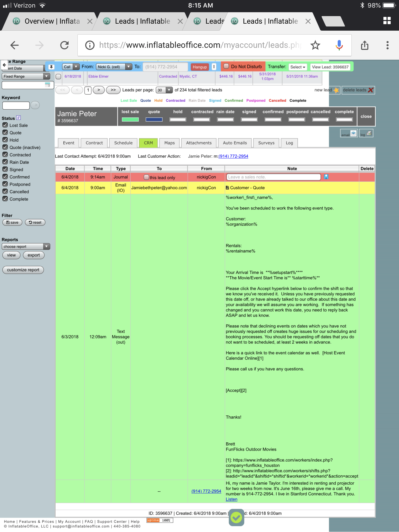Bookmark the page with the star icon

[x=315, y=45]
